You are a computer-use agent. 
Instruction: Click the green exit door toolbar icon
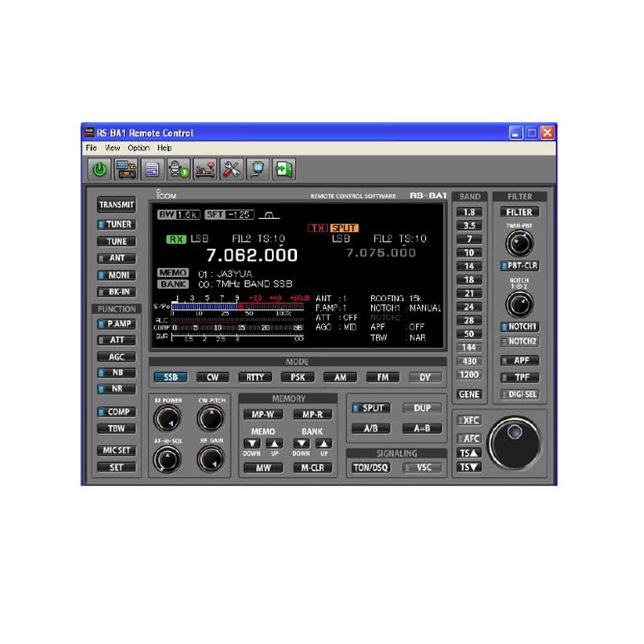click(x=284, y=169)
